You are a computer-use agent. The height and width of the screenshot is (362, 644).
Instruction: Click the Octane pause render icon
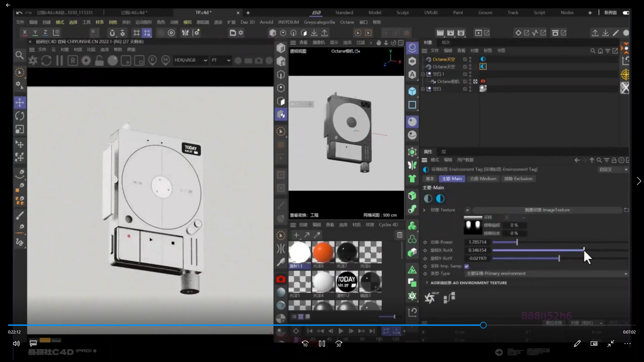click(x=59, y=61)
